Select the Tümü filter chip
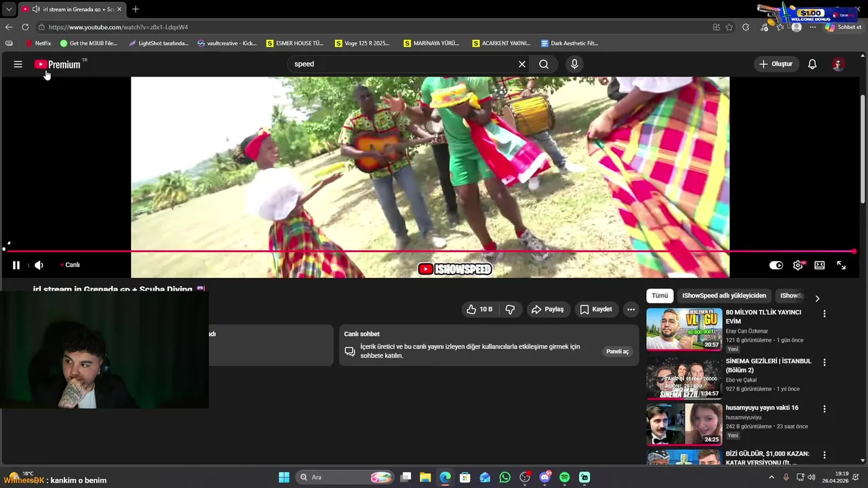Viewport: 868px width, 488px height. [660, 296]
